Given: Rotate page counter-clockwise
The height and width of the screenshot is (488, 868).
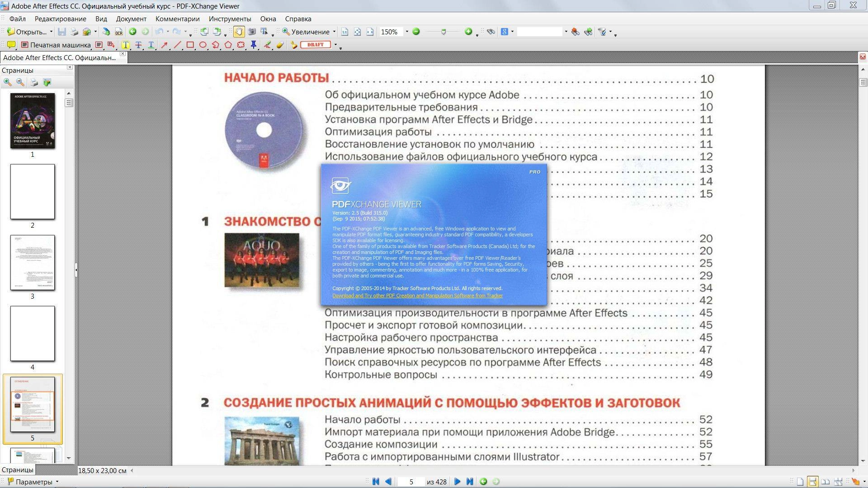Looking at the screenshot, I should coord(204,32).
